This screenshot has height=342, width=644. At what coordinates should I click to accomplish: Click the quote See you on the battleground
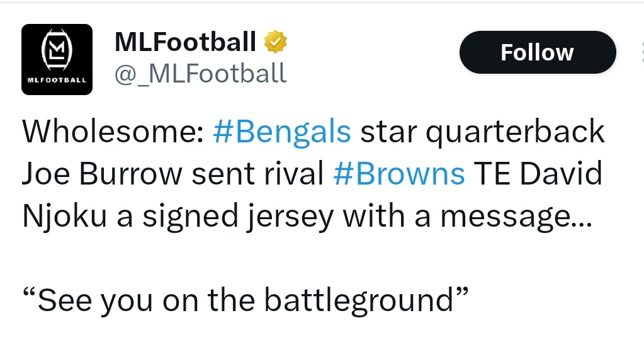click(246, 300)
